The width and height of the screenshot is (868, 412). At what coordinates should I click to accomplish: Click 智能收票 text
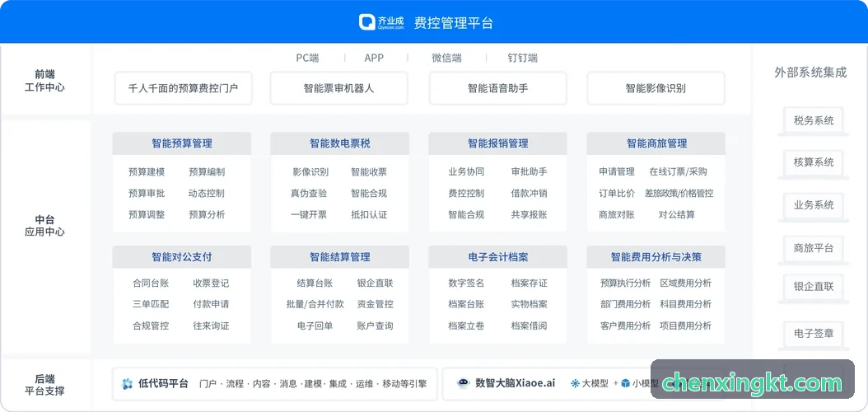point(369,171)
